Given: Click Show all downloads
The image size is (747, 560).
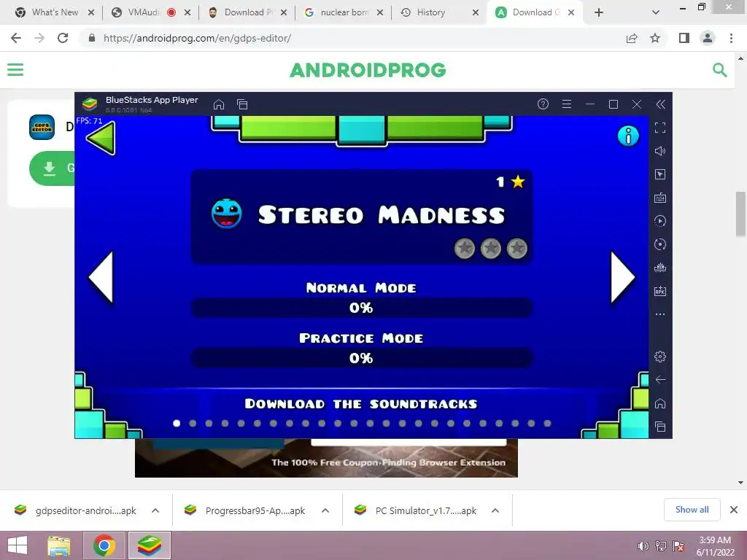Looking at the screenshot, I should coord(692,510).
